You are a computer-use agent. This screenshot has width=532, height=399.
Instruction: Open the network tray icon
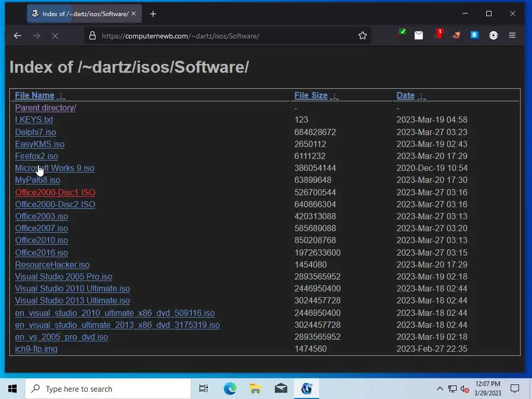click(453, 389)
